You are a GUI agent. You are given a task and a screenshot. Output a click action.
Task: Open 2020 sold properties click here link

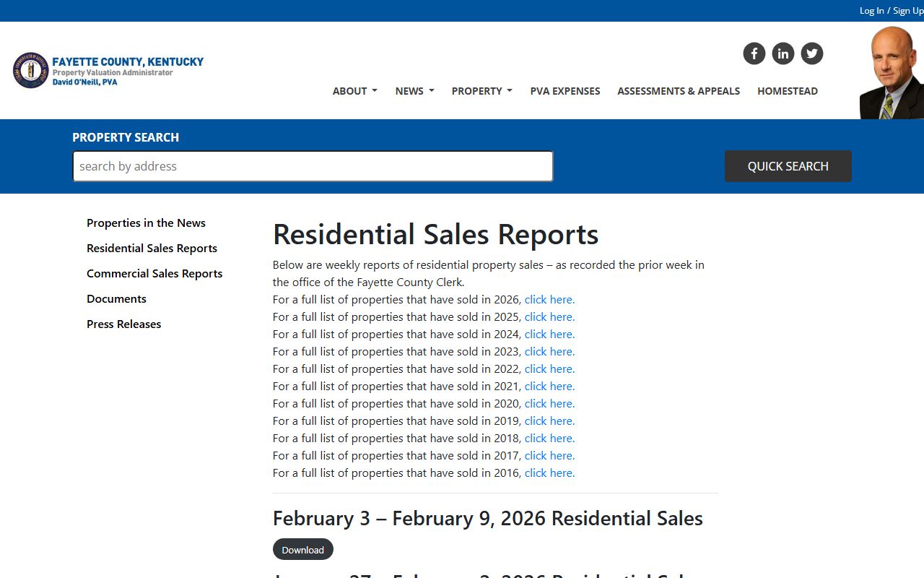[549, 404]
